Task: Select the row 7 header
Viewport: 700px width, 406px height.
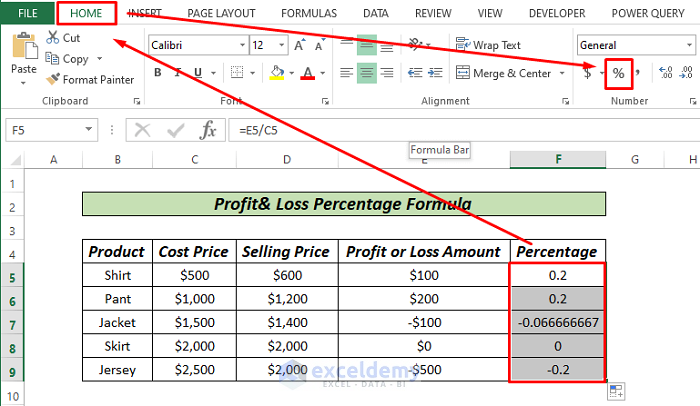Action: click(12, 322)
